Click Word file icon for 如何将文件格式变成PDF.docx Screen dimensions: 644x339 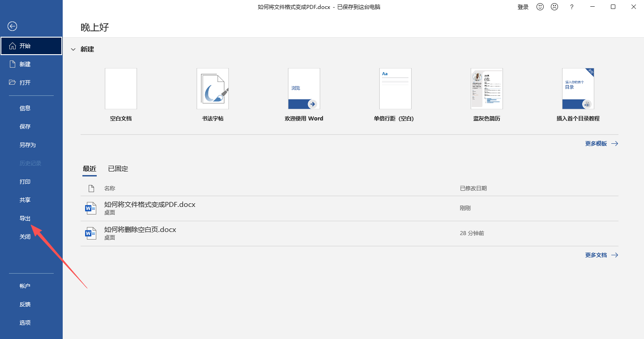pos(91,208)
